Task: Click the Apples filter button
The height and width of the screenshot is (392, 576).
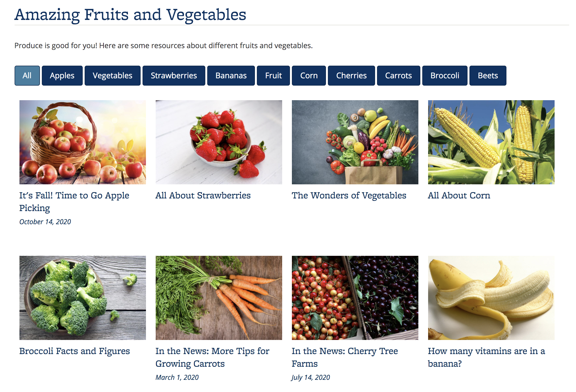Action: 61,75
